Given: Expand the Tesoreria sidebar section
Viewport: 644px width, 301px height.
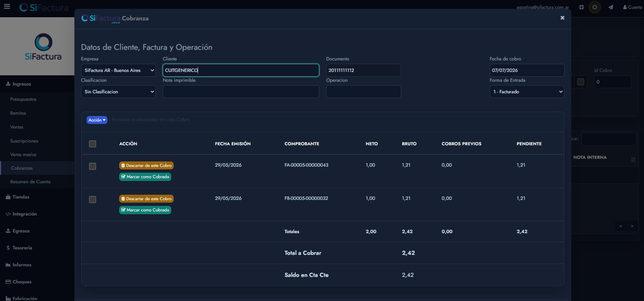Looking at the screenshot, I should [37, 248].
